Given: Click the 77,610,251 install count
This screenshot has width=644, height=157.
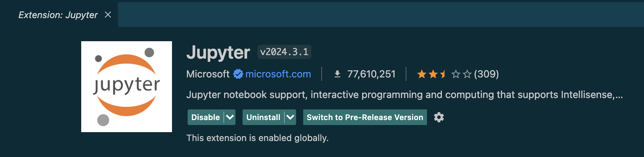Looking at the screenshot, I should 371,74.
